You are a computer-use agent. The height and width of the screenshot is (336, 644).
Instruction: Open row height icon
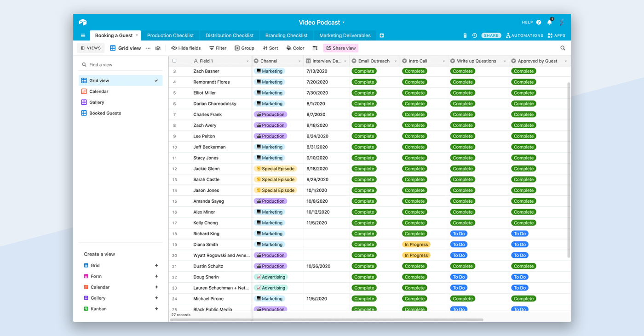tap(315, 48)
